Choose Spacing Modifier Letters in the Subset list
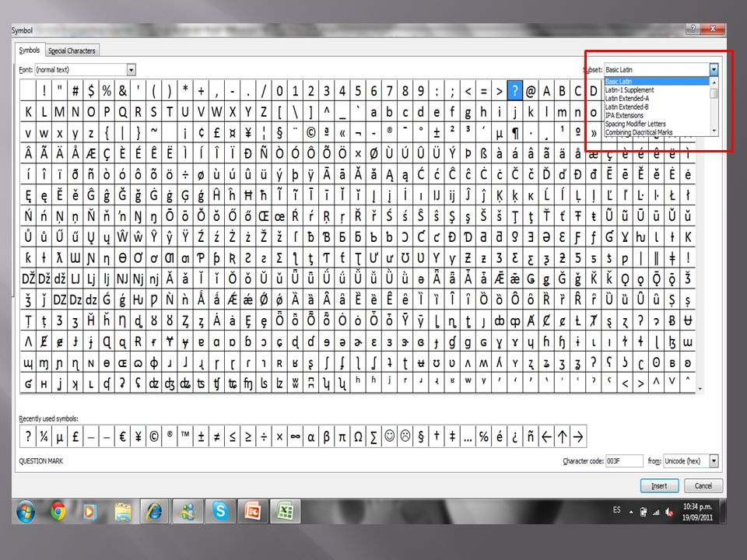Image resolution: width=747 pixels, height=560 pixels. [x=657, y=124]
